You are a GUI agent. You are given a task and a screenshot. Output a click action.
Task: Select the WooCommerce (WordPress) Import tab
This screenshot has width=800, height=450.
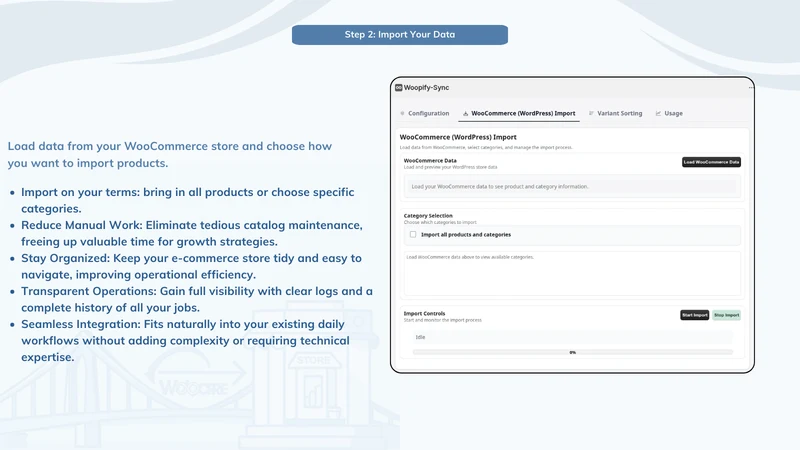(519, 113)
